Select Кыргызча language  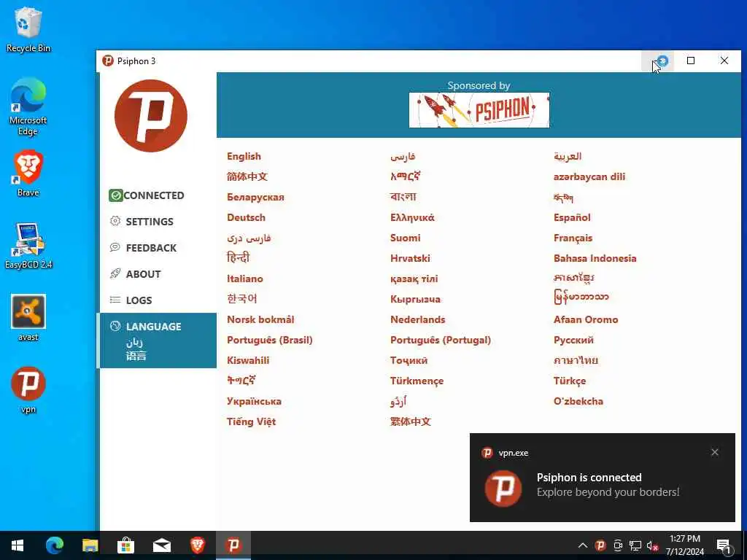coord(415,300)
